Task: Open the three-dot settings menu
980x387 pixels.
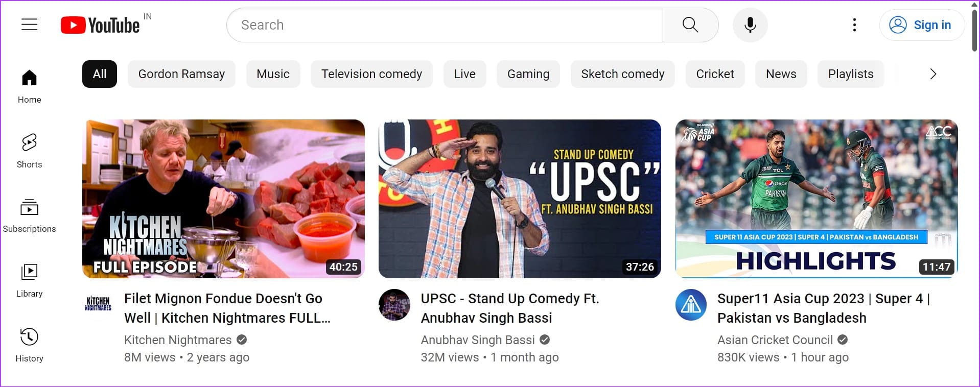Action: [x=854, y=25]
